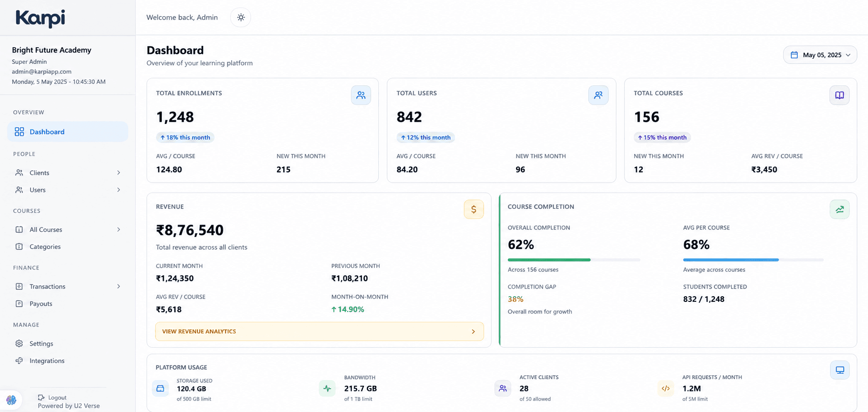The width and height of the screenshot is (868, 412).
Task: Expand the All Courses chevron
Action: click(119, 229)
